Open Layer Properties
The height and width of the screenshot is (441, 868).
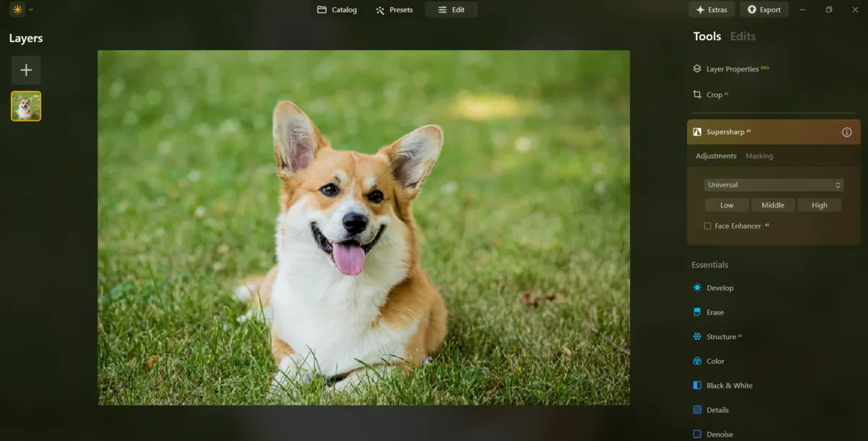[733, 69]
